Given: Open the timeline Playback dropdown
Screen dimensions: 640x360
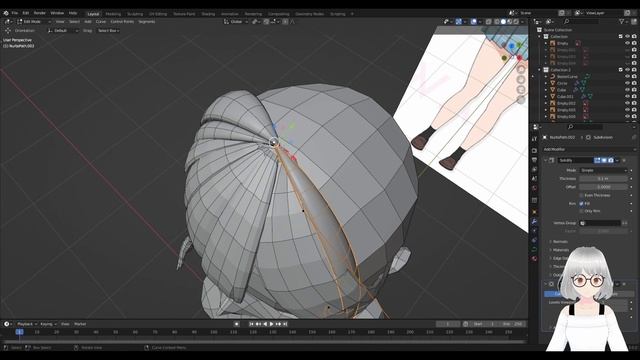Looking at the screenshot, I should click(27, 324).
